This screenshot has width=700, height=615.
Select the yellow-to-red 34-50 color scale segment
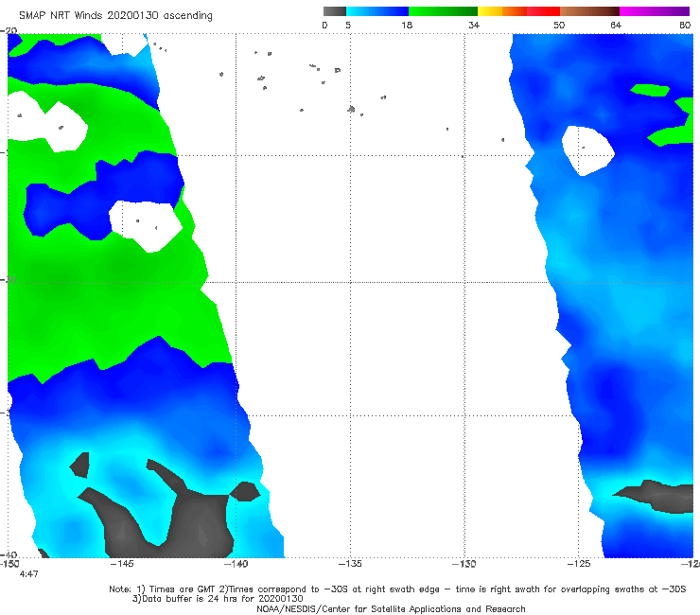(518, 11)
